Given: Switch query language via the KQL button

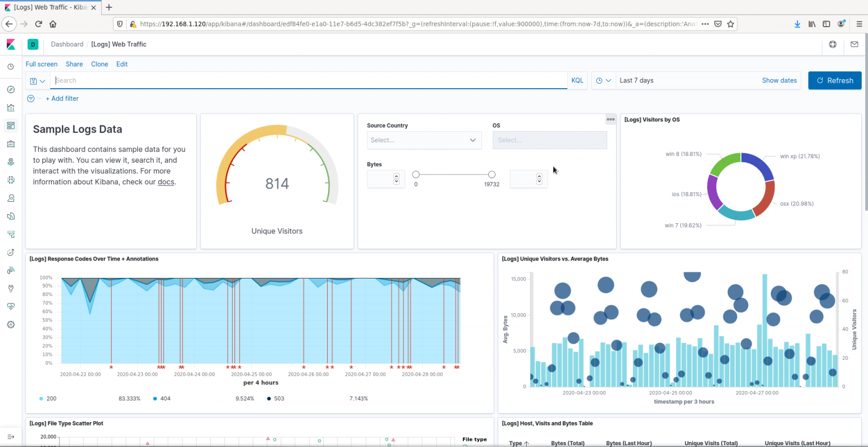Looking at the screenshot, I should [577, 80].
